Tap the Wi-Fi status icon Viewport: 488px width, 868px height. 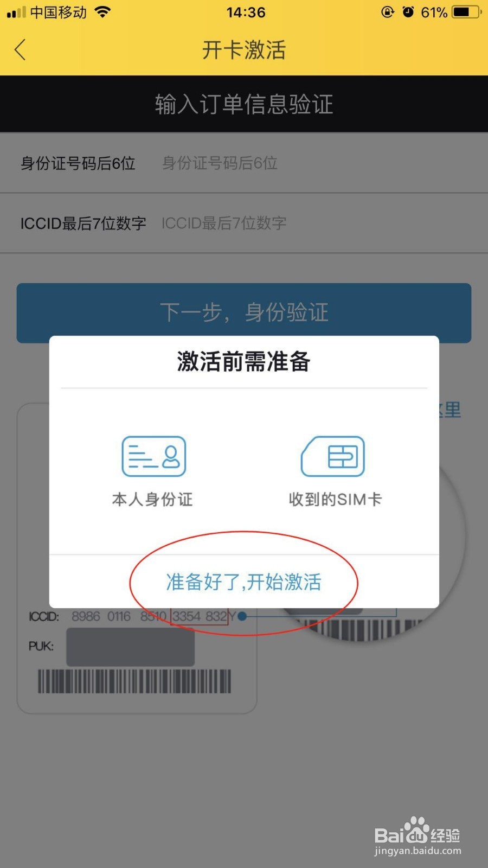tap(102, 12)
